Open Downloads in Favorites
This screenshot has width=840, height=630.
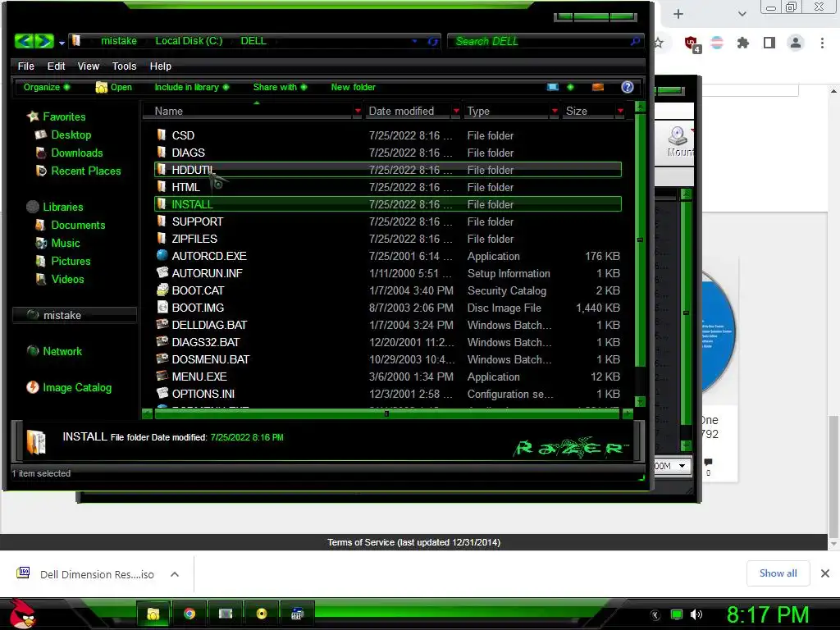69,153
